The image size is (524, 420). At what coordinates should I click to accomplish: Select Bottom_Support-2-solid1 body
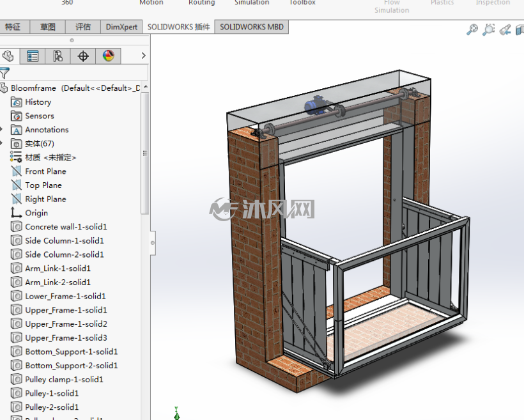click(65, 366)
